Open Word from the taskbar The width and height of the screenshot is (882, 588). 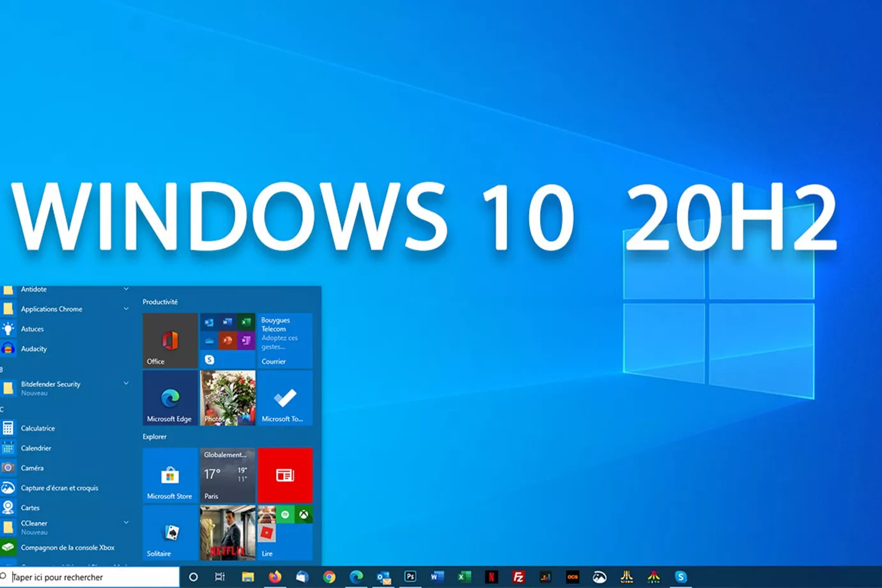(x=437, y=576)
